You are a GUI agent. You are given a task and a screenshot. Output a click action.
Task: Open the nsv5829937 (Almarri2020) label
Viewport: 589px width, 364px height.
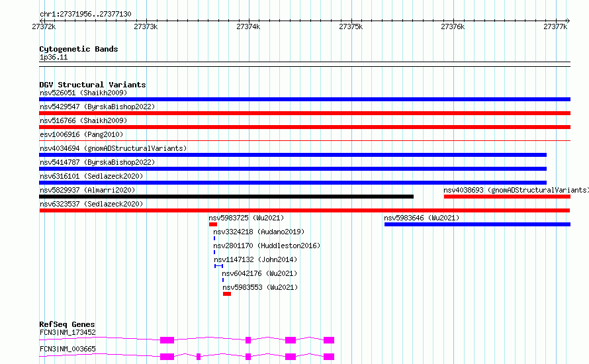coord(87,190)
